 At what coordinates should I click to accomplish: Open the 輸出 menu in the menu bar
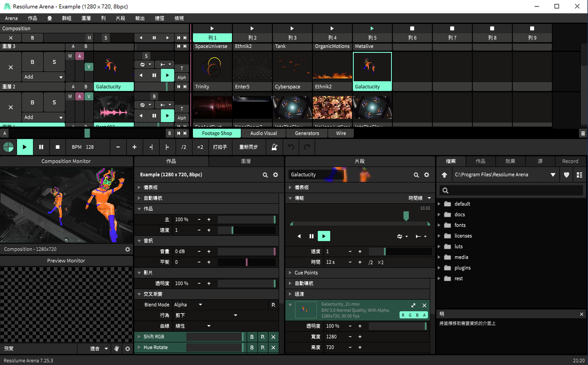click(x=140, y=18)
